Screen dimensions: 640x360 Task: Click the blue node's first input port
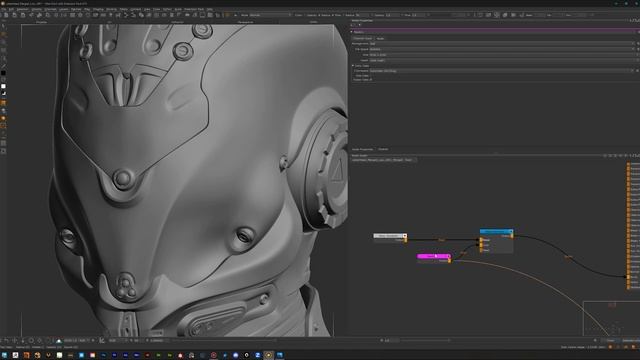(x=481, y=240)
